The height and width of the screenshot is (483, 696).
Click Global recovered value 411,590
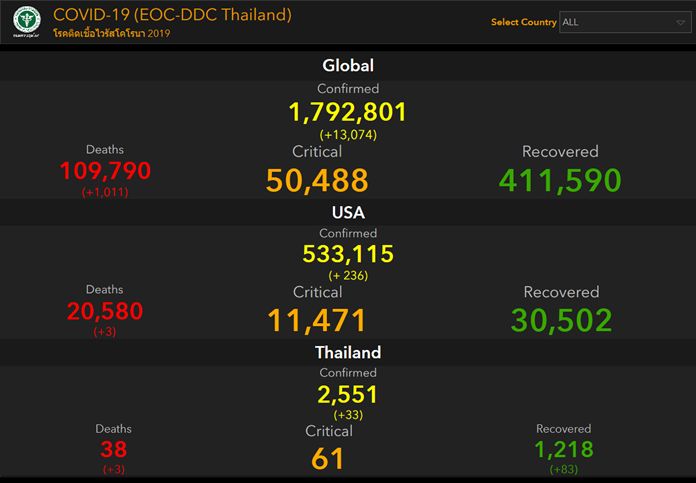pos(560,180)
